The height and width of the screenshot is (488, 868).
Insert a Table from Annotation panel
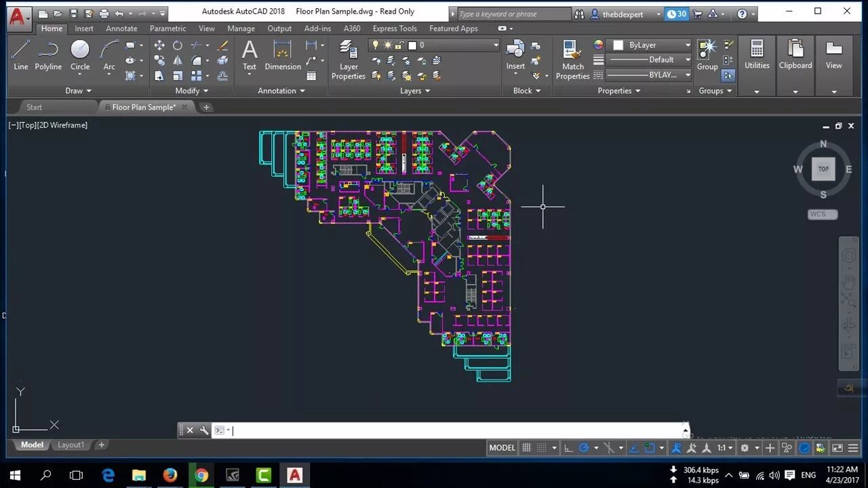point(311,75)
